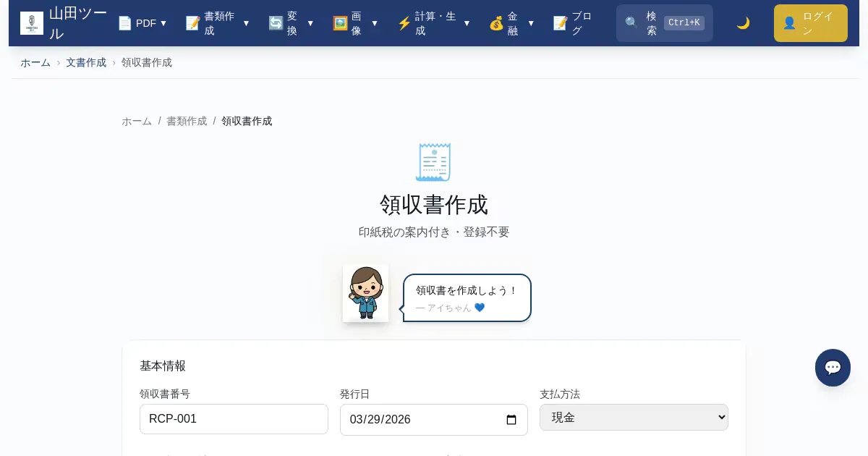Open the date picker calendar icon
The width and height of the screenshot is (868, 456).
coord(511,420)
